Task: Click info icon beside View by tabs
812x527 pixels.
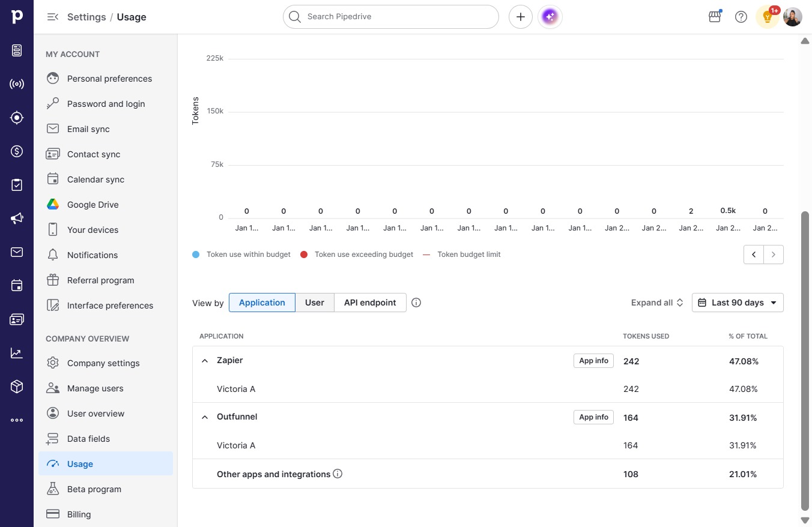Action: pyautogui.click(x=416, y=303)
